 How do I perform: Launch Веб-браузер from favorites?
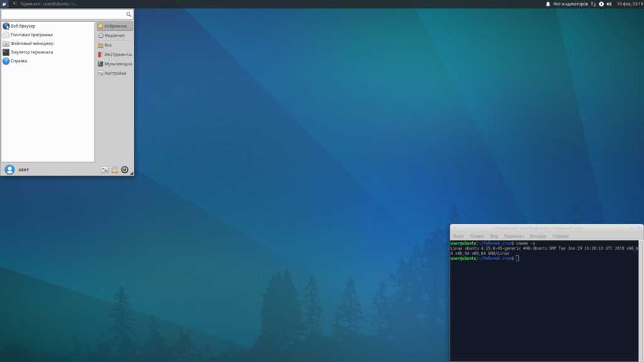48,26
